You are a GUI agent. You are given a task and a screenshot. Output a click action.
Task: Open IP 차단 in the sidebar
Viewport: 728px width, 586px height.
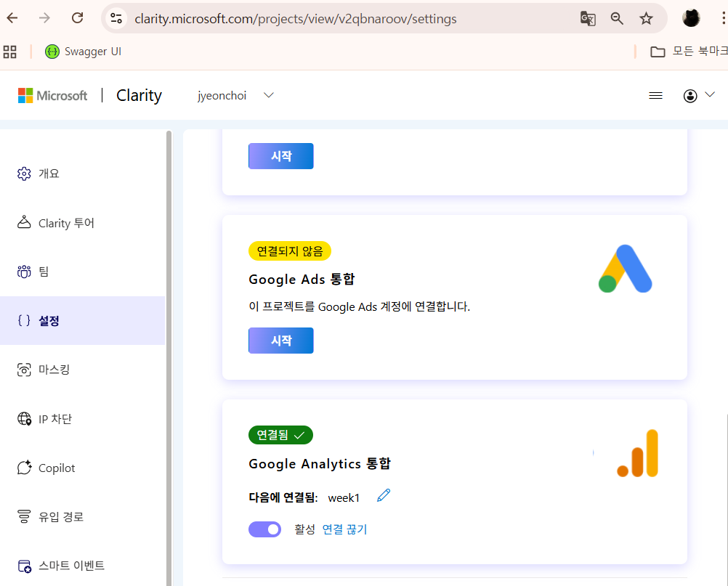[83, 419]
